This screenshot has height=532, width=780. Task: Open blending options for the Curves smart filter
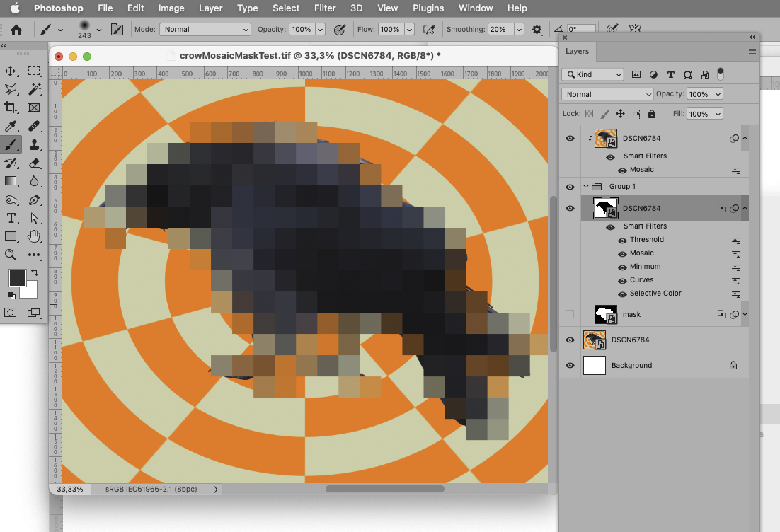click(736, 280)
